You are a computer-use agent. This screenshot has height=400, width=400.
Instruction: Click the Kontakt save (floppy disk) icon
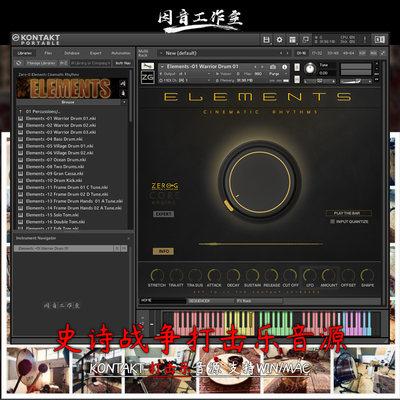[266, 40]
